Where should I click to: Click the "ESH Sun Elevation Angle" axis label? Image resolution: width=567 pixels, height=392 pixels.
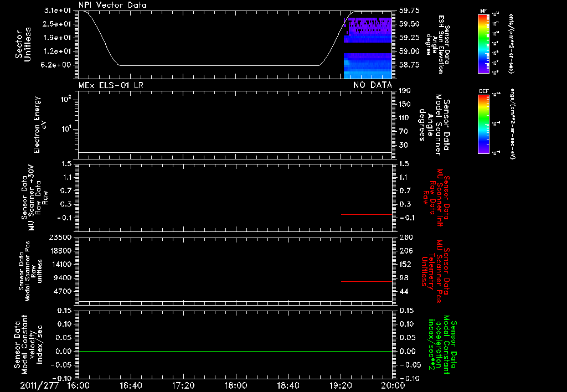click(x=438, y=44)
